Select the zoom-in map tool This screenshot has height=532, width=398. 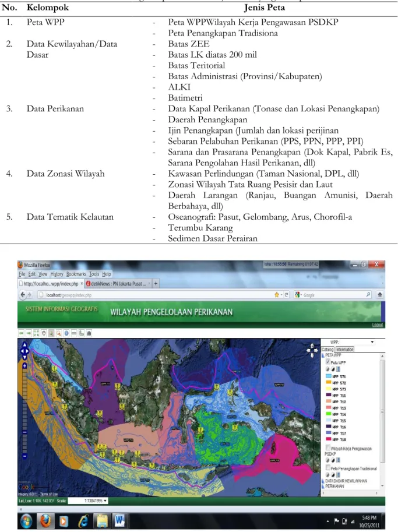51,333
